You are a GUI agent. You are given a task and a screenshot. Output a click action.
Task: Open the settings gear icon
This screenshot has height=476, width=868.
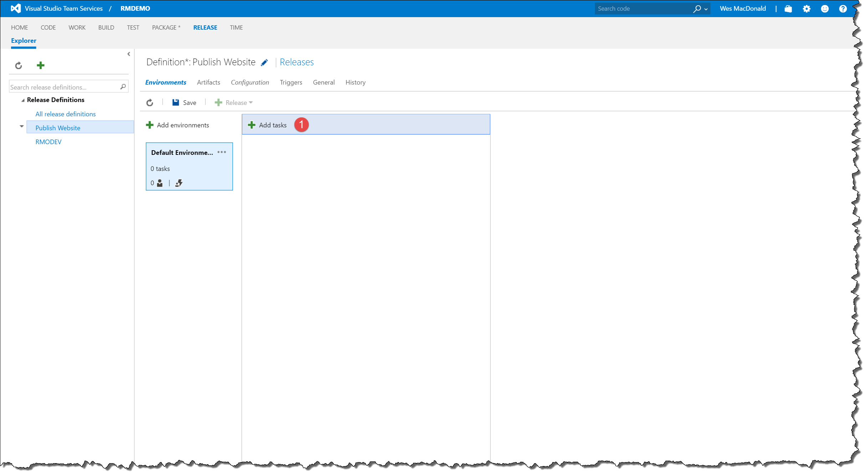pos(806,9)
